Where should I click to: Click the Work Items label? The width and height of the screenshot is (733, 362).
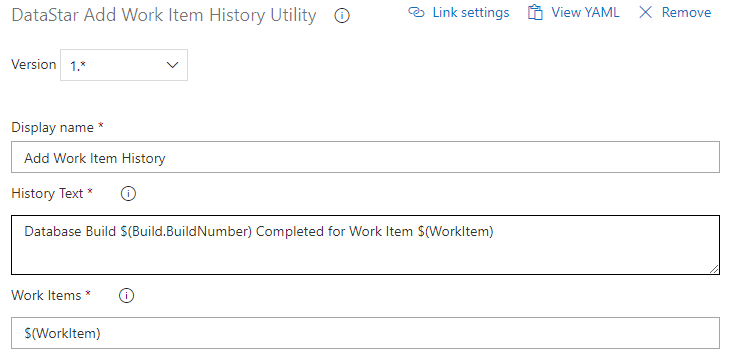46,295
